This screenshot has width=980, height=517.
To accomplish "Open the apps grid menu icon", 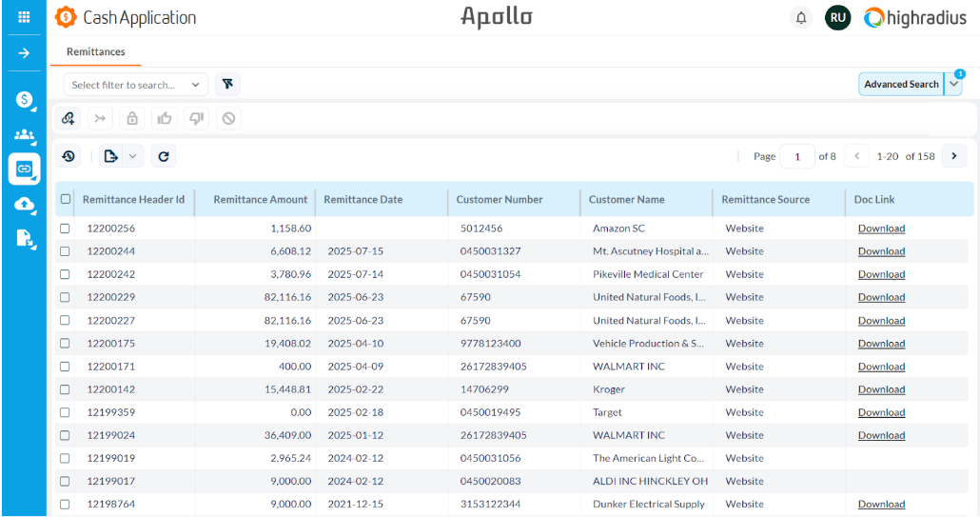I will tap(24, 17).
